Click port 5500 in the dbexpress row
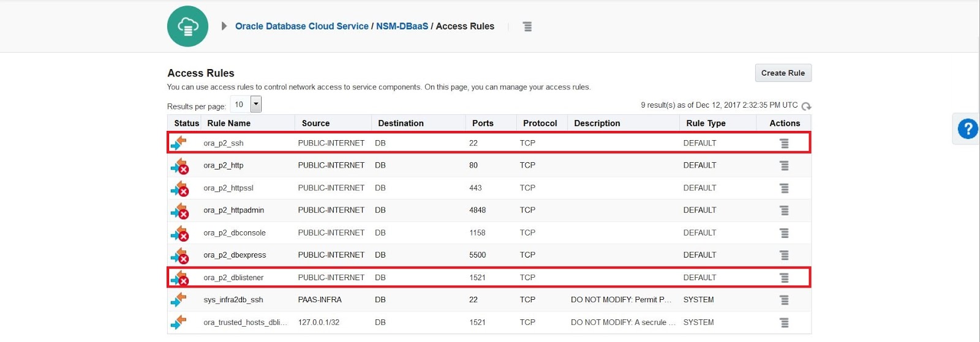The image size is (980, 342). coord(478,255)
